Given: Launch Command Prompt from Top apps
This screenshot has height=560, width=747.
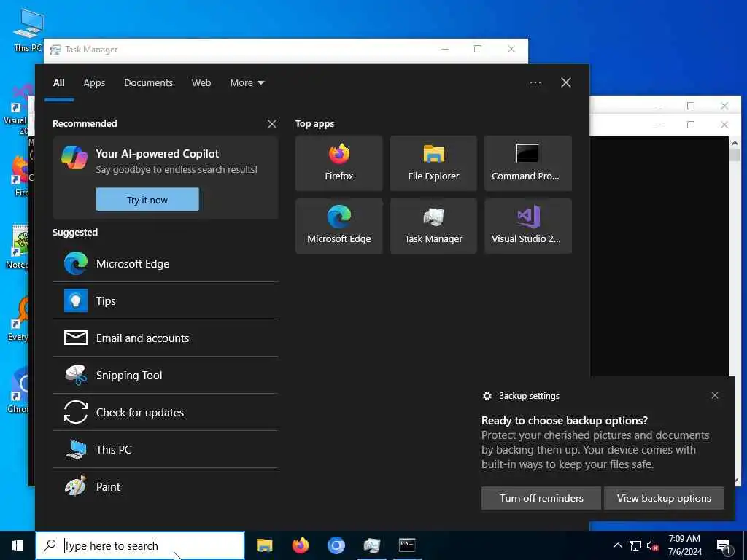Looking at the screenshot, I should (528, 163).
